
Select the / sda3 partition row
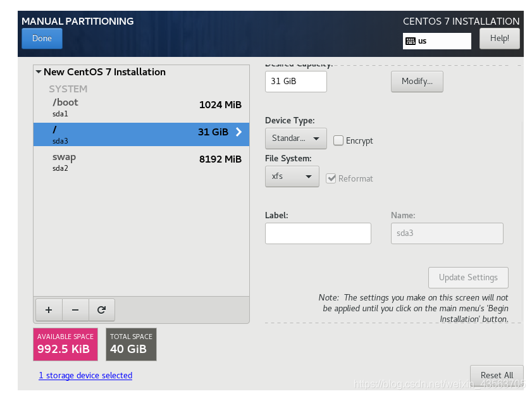click(x=142, y=134)
